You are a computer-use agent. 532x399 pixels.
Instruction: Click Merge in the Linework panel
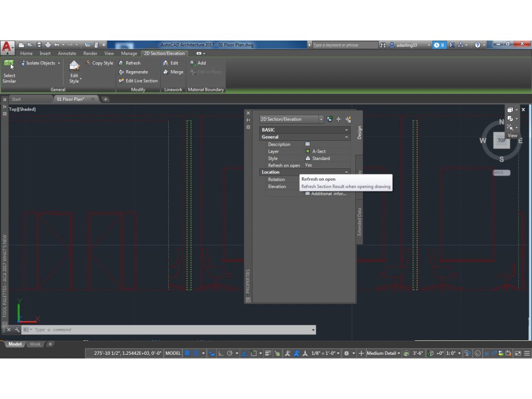coord(174,72)
